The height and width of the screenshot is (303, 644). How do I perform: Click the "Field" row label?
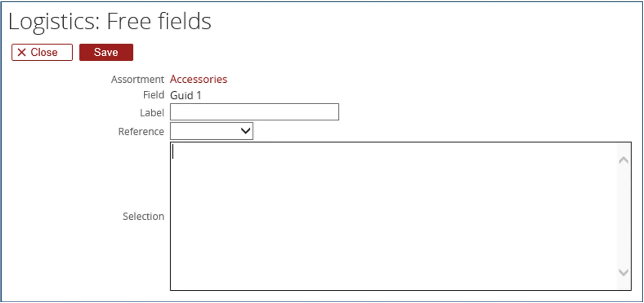[154, 95]
